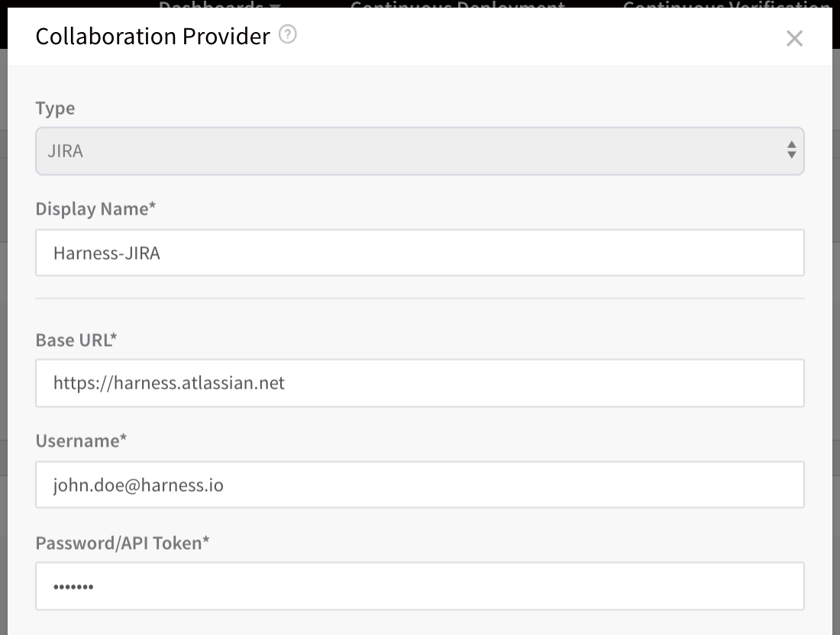Focus the Password/API Token field
This screenshot has height=635, width=840.
click(x=419, y=586)
